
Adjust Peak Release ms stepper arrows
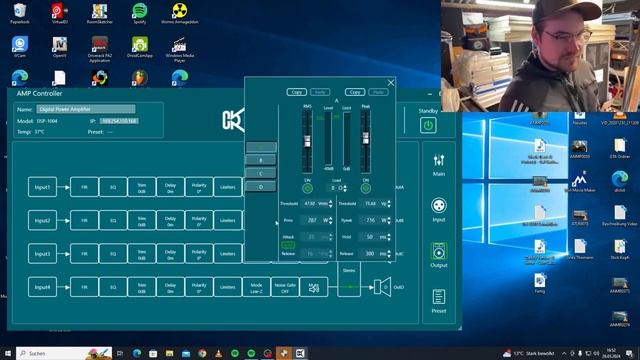(389, 253)
